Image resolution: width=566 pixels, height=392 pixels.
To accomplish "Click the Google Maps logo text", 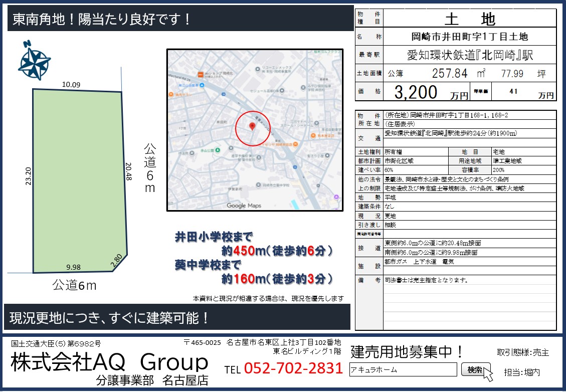I will point(244,206).
